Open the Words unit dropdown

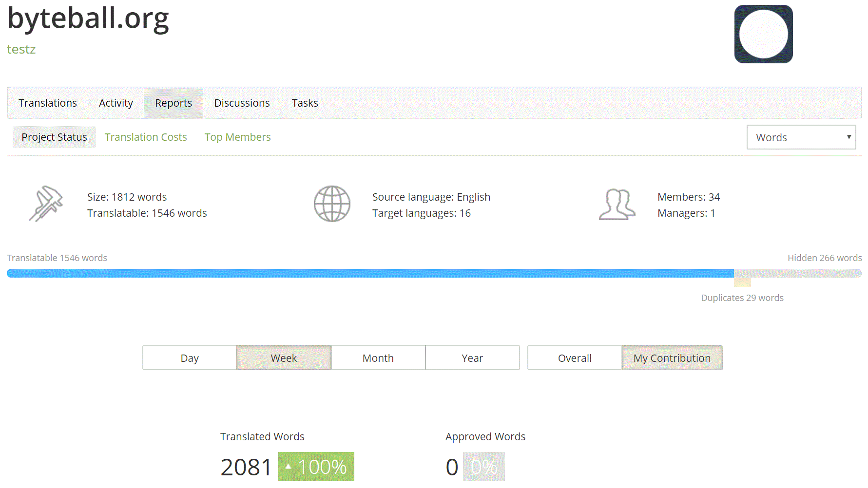pyautogui.click(x=801, y=137)
